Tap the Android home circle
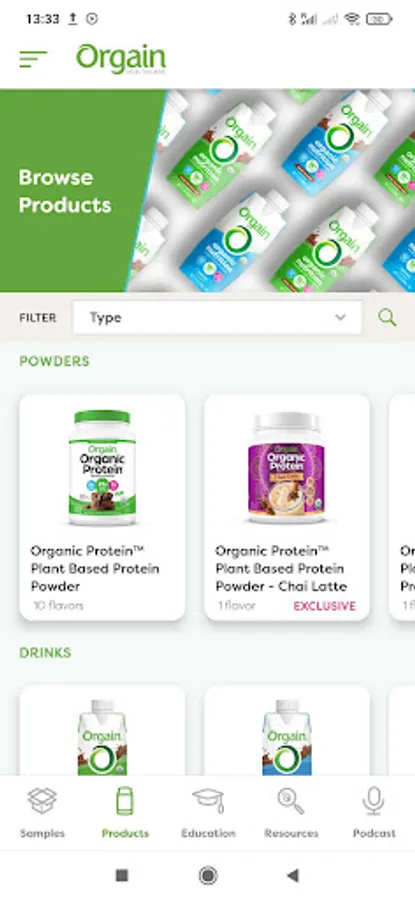Screen dimensions: 415x900 [208, 875]
